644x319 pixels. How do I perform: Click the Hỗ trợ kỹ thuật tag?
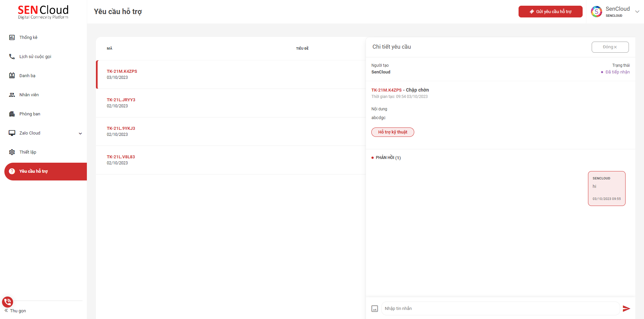coord(392,132)
